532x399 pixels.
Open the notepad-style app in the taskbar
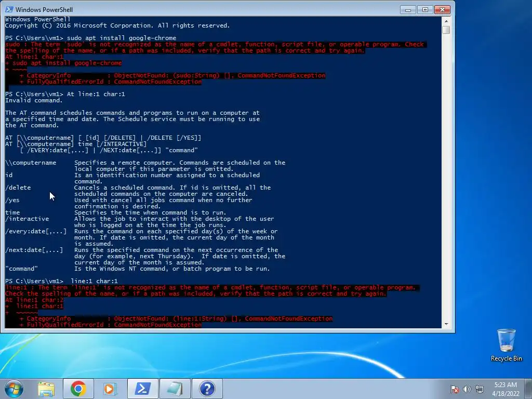coord(175,389)
